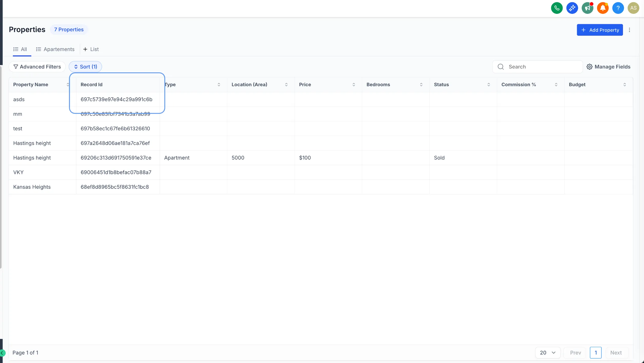644x363 pixels.
Task: Open Manage Fields gear settings
Action: tap(608, 67)
